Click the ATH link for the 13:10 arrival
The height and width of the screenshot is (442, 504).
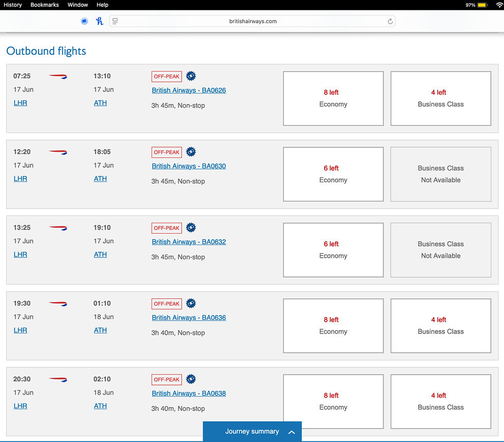pyautogui.click(x=100, y=103)
